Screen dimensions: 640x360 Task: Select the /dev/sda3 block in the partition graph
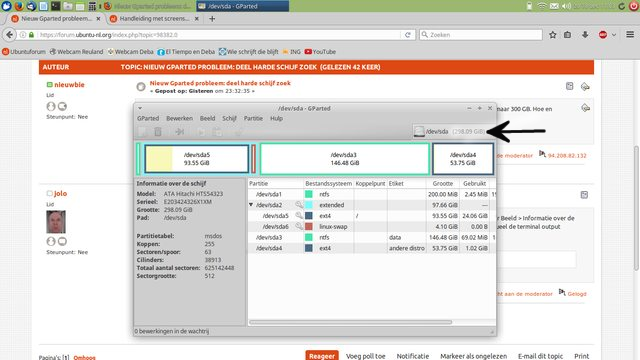coord(345,159)
